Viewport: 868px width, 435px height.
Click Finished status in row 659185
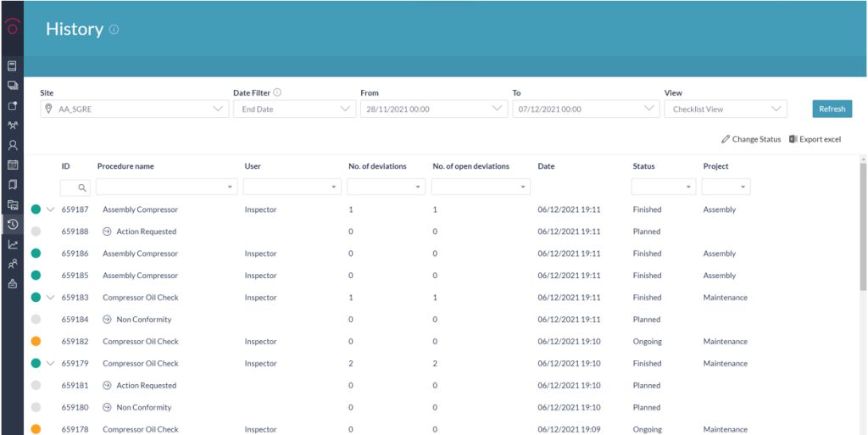click(647, 275)
